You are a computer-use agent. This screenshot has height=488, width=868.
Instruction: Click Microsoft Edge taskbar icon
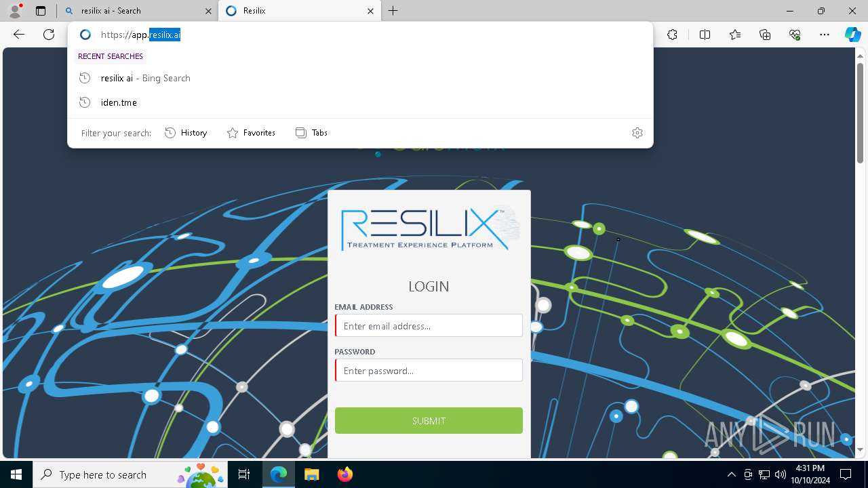click(x=279, y=474)
